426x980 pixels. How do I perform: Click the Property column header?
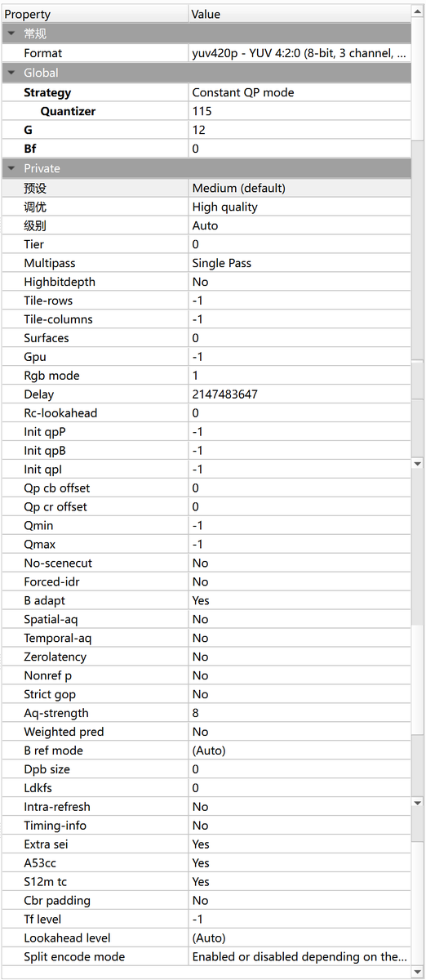(x=95, y=14)
